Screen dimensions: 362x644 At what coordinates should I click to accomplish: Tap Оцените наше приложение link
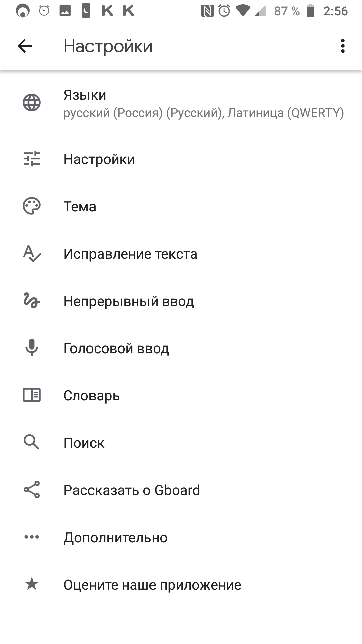click(152, 585)
